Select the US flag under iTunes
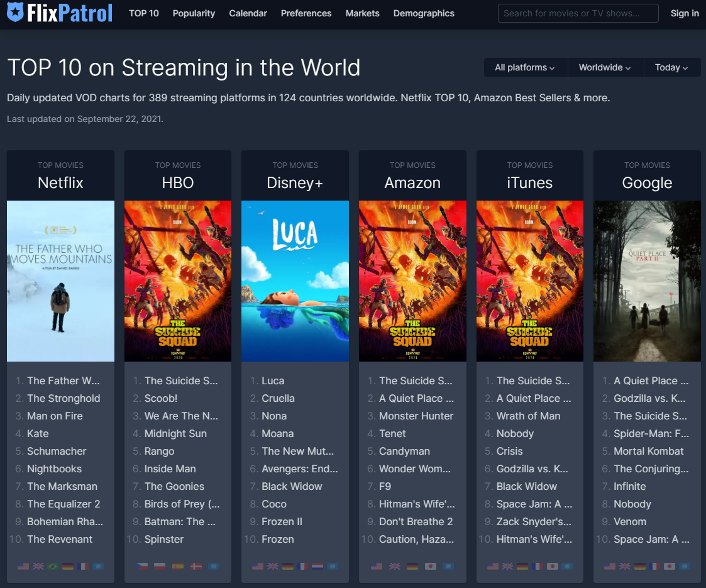 [493, 567]
